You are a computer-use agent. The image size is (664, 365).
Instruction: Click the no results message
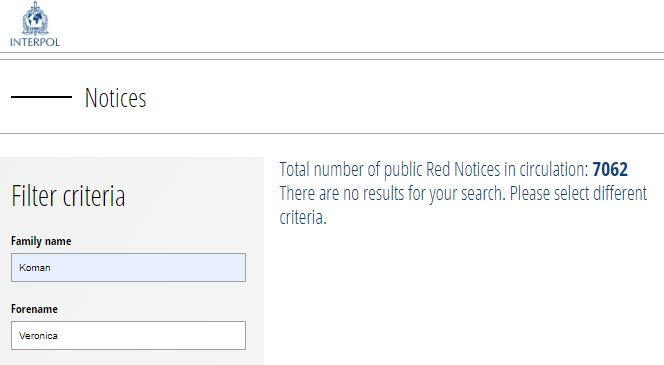pyautogui.click(x=463, y=205)
